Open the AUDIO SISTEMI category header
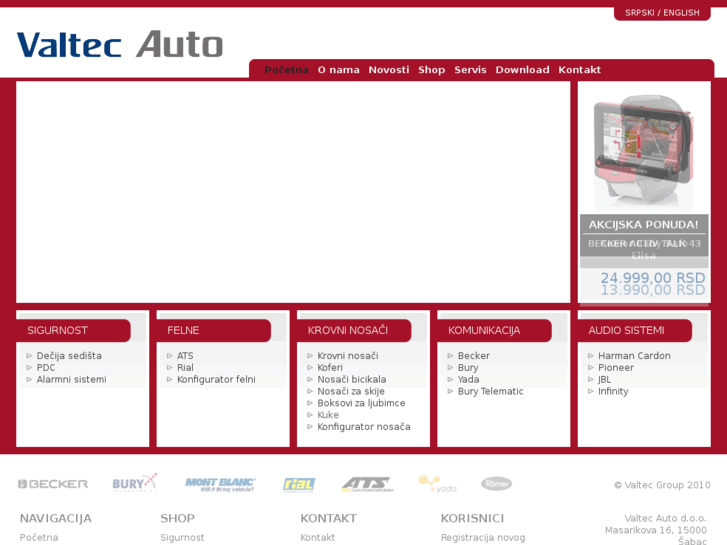This screenshot has width=727, height=545. tap(635, 330)
